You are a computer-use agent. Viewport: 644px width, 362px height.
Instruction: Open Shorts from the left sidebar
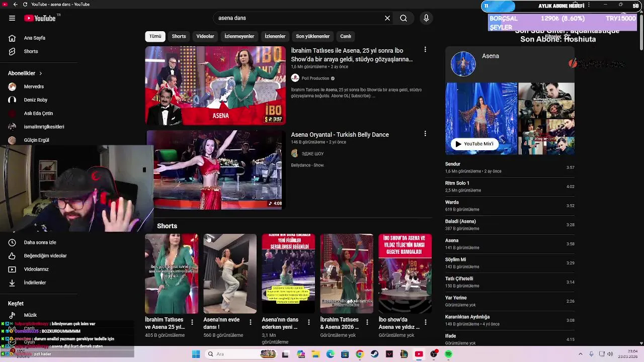[x=31, y=51]
